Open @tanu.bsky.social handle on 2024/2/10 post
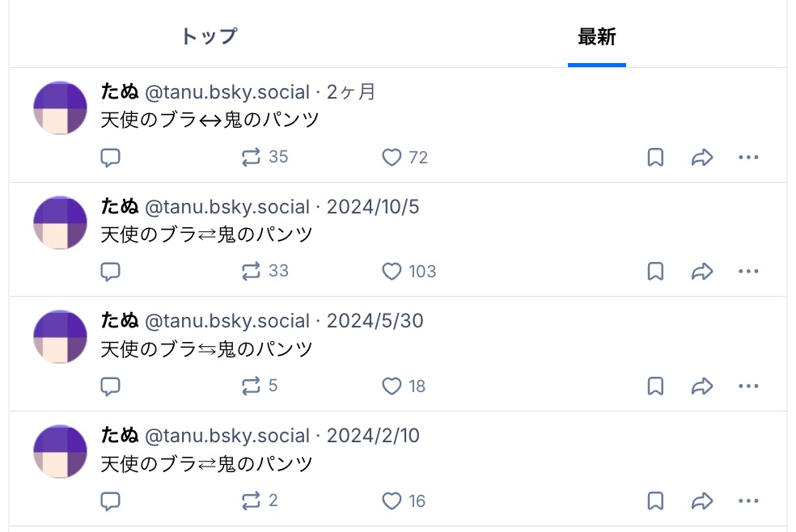The height and width of the screenshot is (532, 796). 227,436
